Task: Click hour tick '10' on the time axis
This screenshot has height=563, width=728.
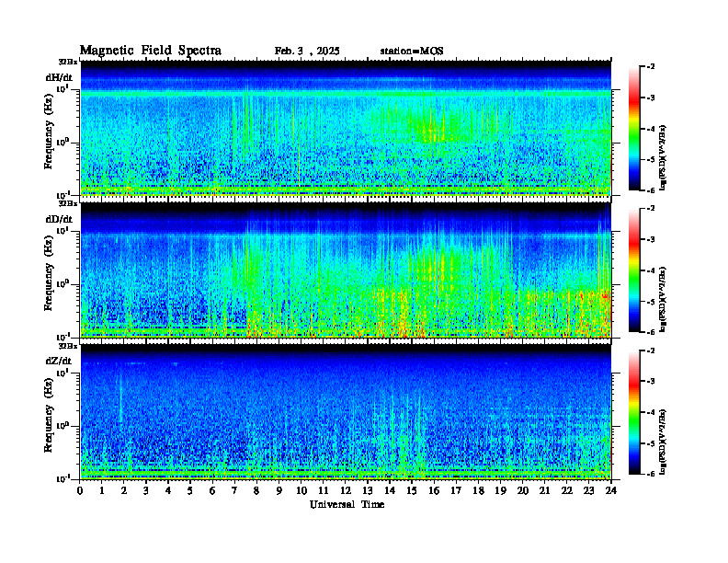Action: 301,491
